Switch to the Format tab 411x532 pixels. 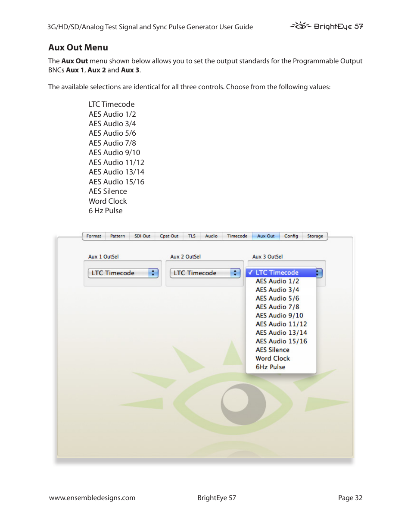click(x=93, y=236)
